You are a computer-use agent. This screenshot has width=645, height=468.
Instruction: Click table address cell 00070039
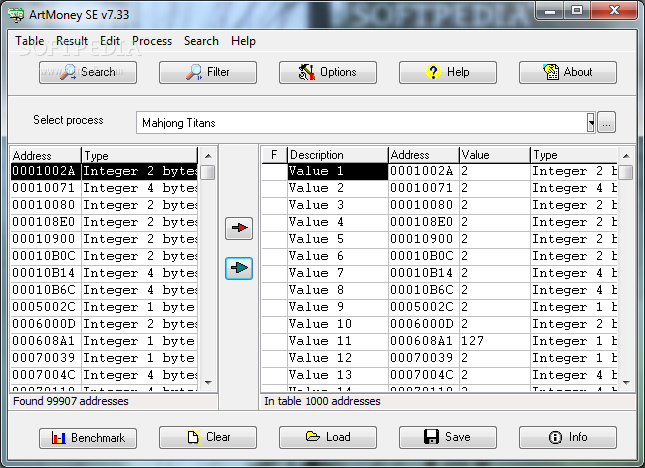(x=423, y=358)
